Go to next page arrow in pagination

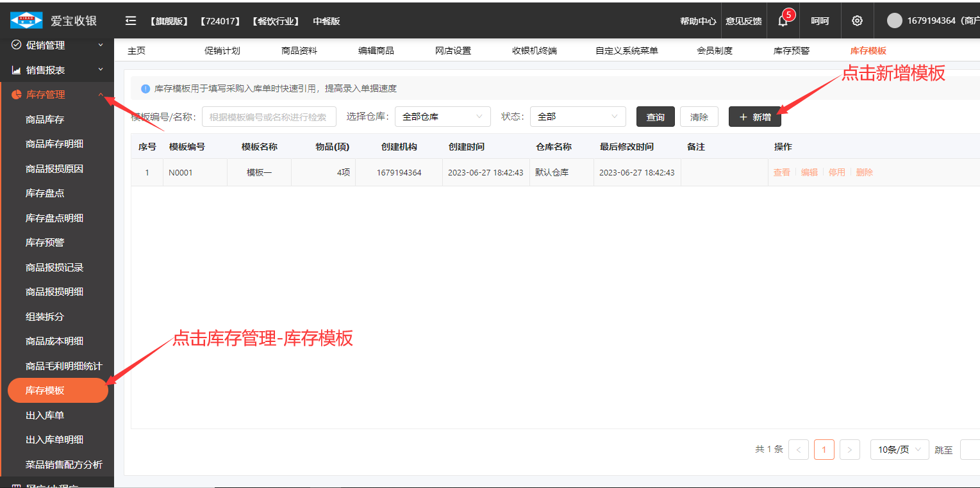(x=850, y=450)
